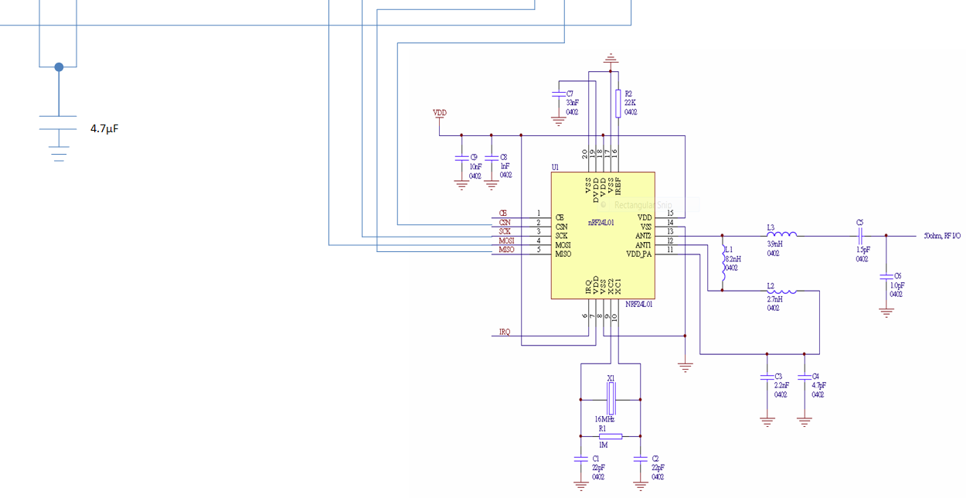Select the large 4.7µF capacitor symbol
The width and height of the screenshot is (980, 498).
(x=58, y=122)
